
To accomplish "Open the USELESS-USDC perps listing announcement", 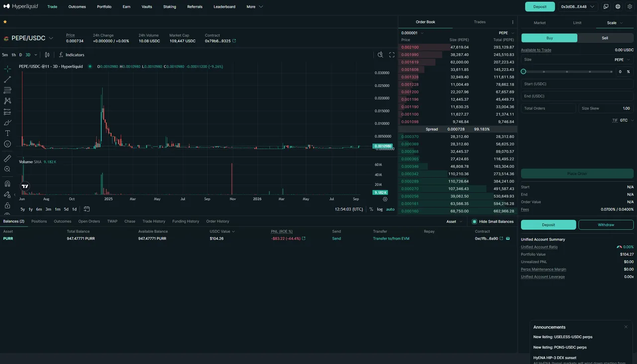I will [563, 337].
